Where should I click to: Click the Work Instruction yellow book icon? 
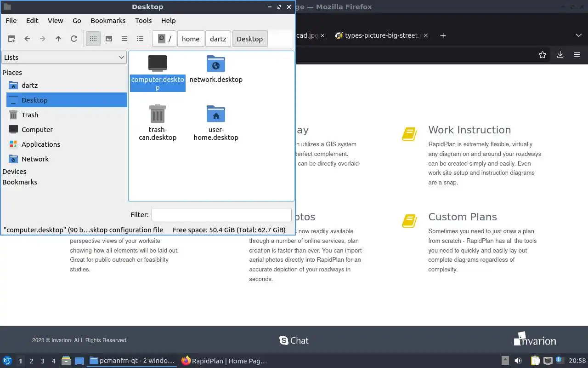tap(409, 134)
